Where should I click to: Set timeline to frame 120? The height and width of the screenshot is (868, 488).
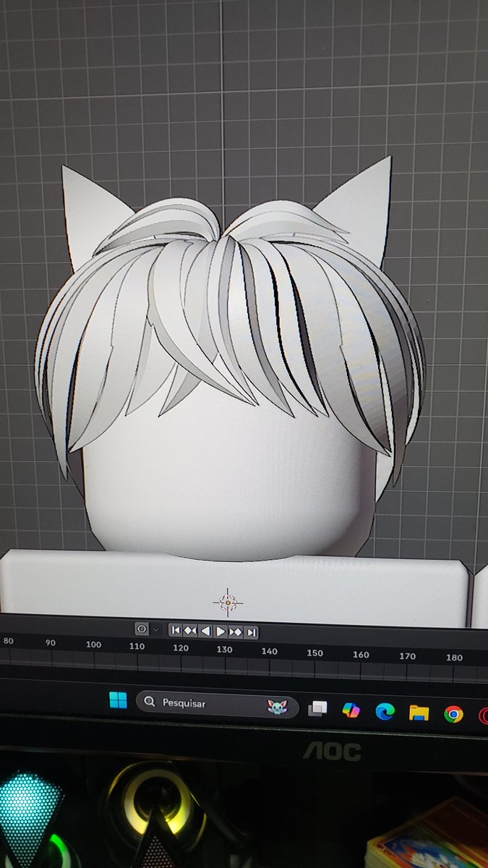coord(181,648)
